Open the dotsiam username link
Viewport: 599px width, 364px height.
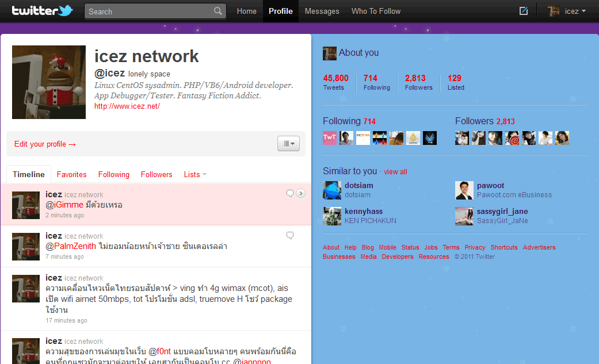tap(358, 186)
